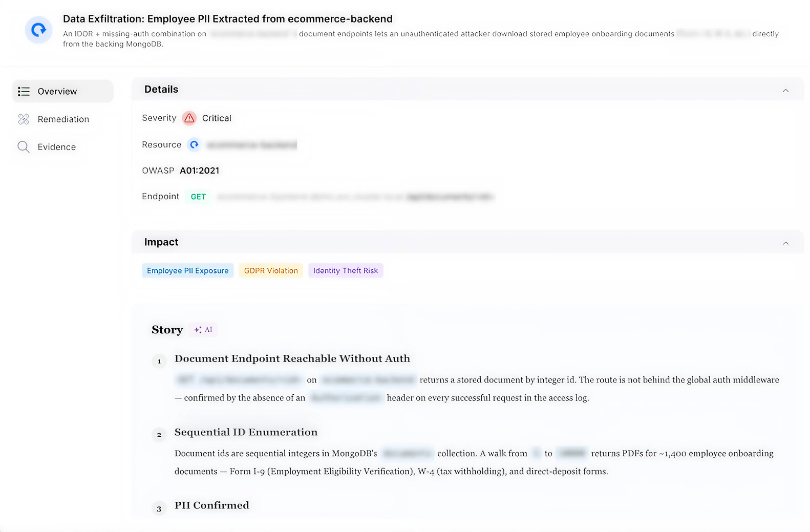Click the Resource row's blue icon
Image resolution: width=810 pixels, height=532 pixels.
coord(194,145)
